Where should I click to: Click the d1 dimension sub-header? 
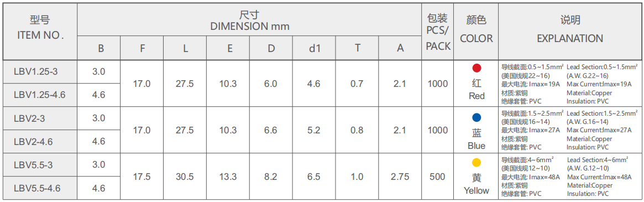314,48
